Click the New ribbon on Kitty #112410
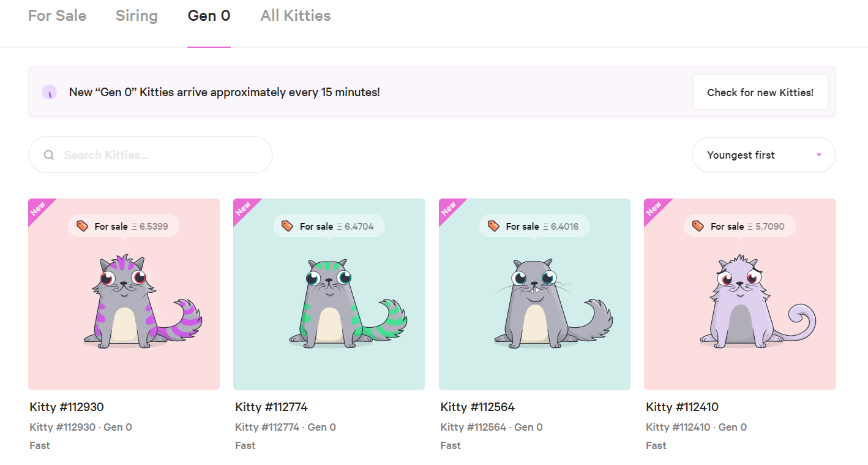 tap(654, 209)
